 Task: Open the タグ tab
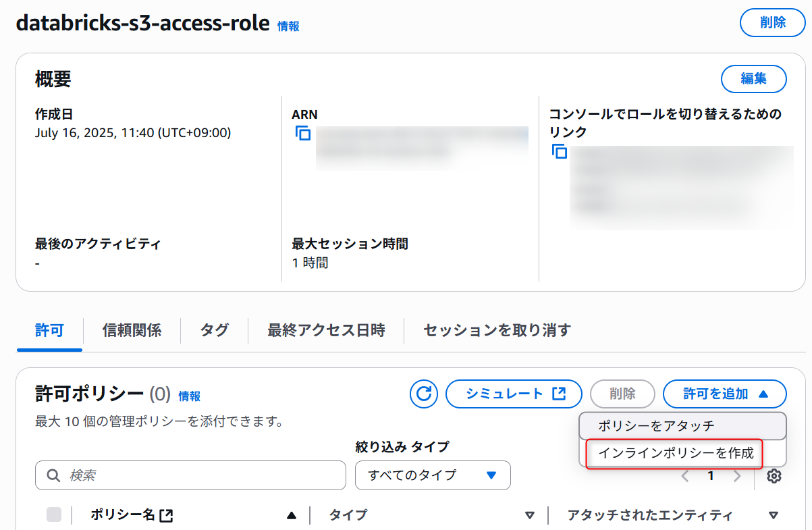click(214, 330)
